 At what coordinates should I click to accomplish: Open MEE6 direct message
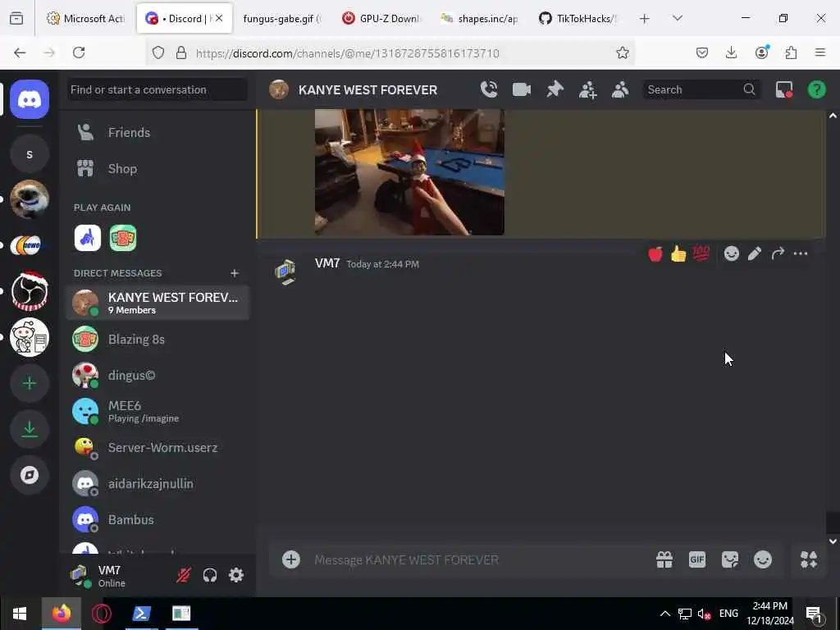tap(157, 412)
